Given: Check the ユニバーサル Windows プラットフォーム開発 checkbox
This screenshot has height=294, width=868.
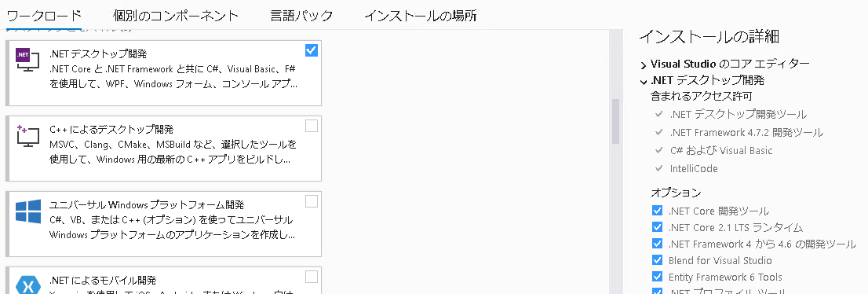Looking at the screenshot, I should coord(312,201).
